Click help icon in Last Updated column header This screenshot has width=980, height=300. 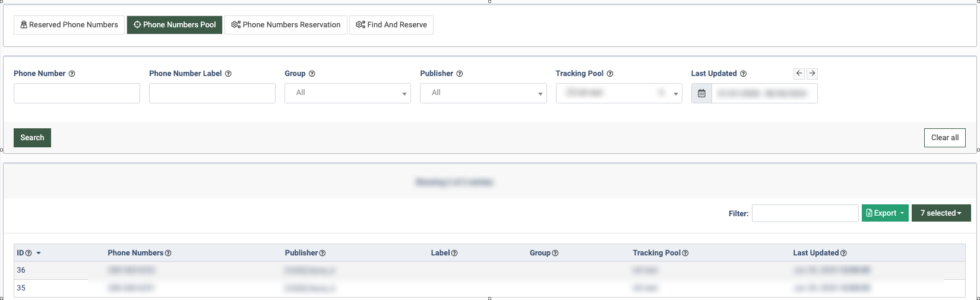click(x=843, y=253)
